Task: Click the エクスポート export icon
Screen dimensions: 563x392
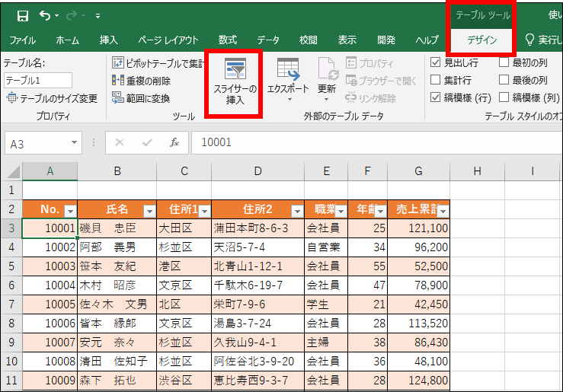Action: point(287,69)
